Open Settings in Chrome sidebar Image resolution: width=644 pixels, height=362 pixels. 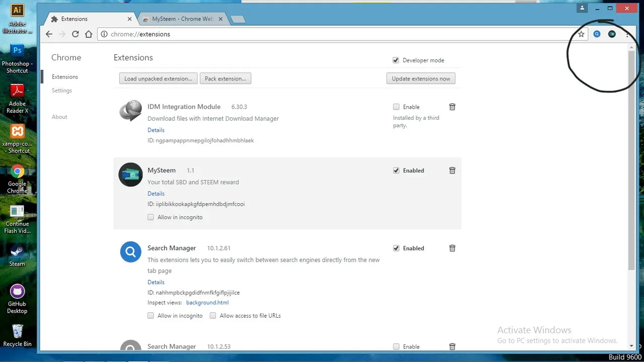point(62,90)
